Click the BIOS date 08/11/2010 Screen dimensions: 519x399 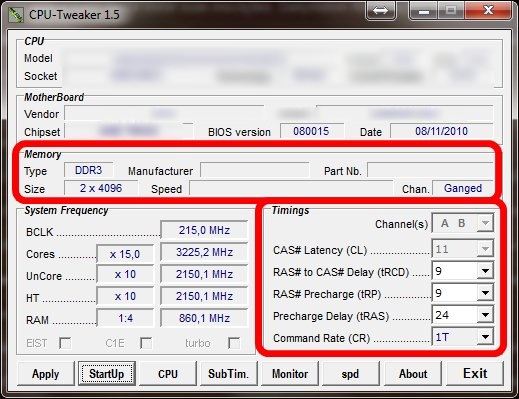click(441, 131)
